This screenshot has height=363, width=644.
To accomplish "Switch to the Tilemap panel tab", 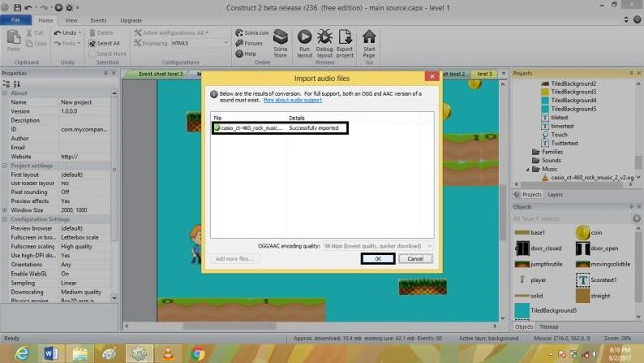I will click(x=549, y=327).
